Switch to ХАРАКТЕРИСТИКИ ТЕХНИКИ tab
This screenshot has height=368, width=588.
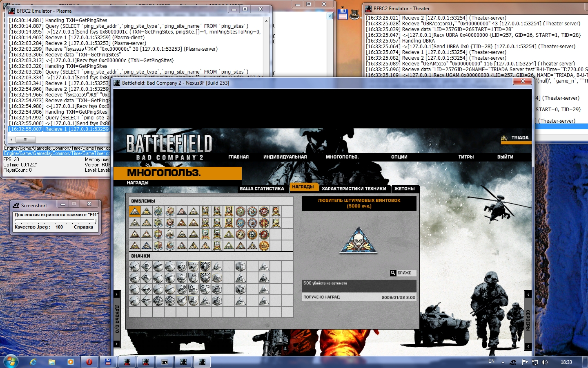pos(354,188)
